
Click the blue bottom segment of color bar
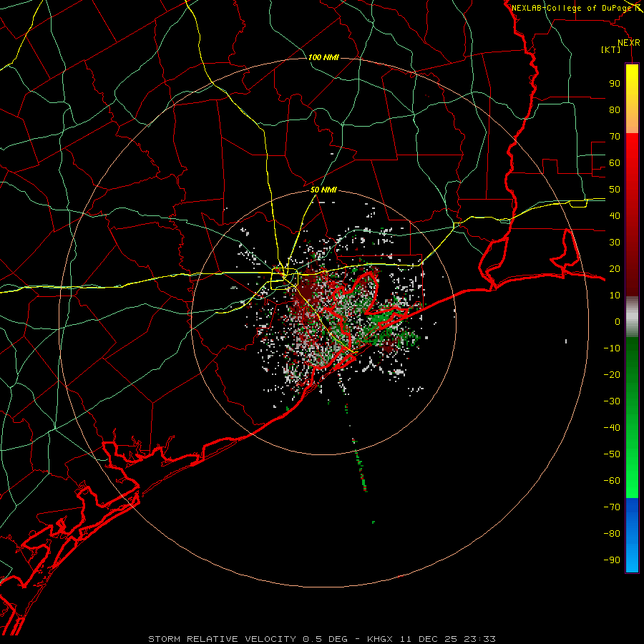click(632, 535)
